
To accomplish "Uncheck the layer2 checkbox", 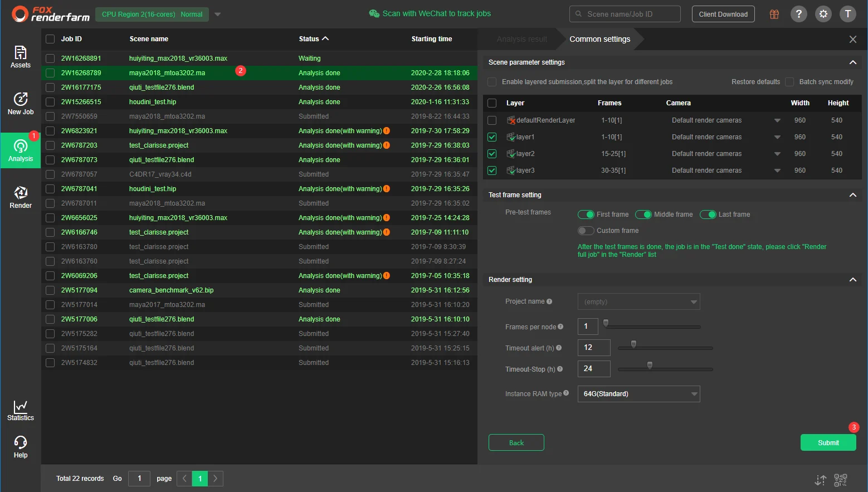I will coord(492,154).
